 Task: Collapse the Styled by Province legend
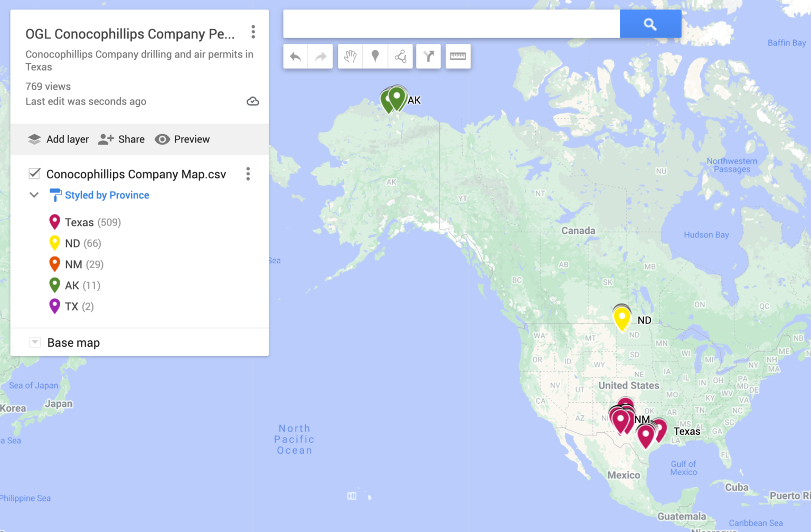34,195
